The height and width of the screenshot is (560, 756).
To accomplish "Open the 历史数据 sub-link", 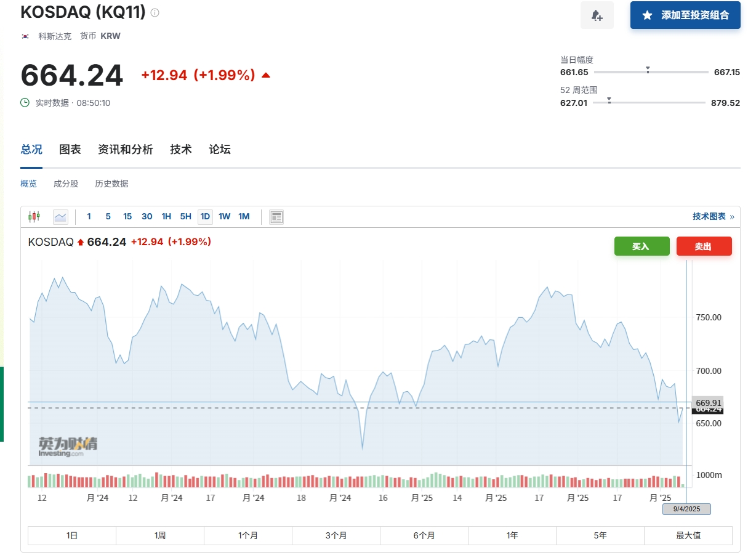I will click(111, 184).
